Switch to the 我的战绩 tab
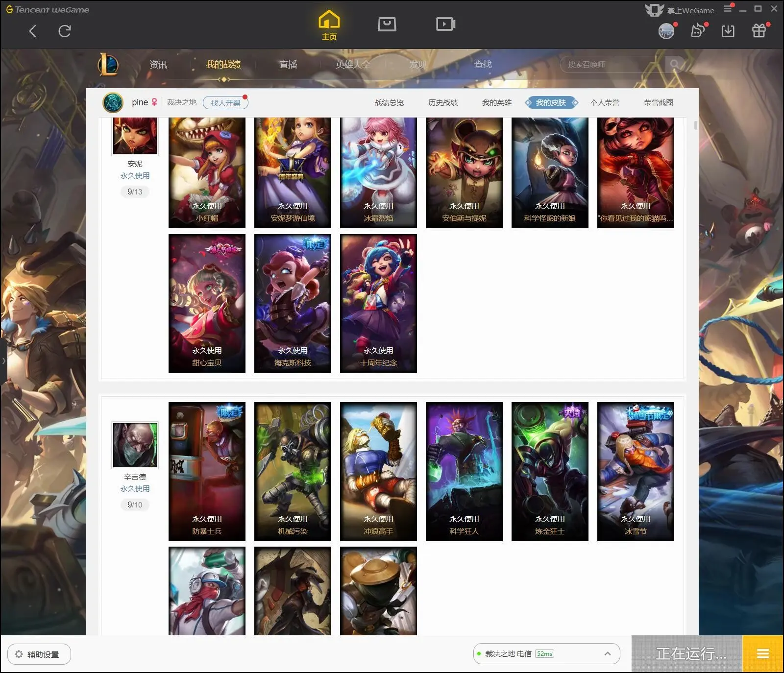 [223, 64]
